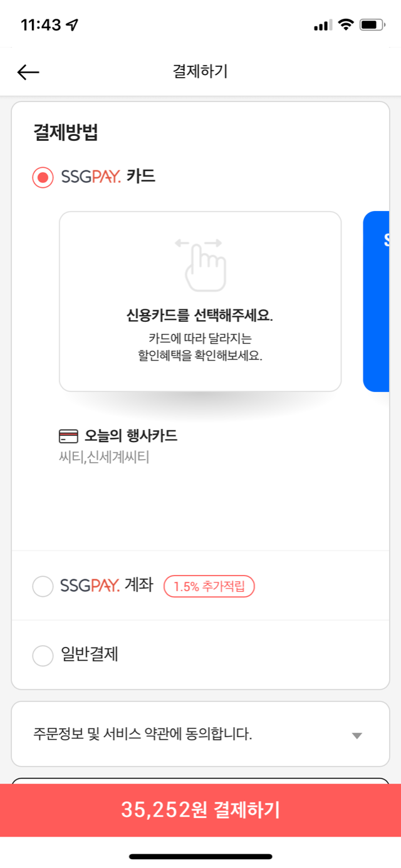Tap the 오늘의 행사카드 label

pyautogui.click(x=131, y=436)
